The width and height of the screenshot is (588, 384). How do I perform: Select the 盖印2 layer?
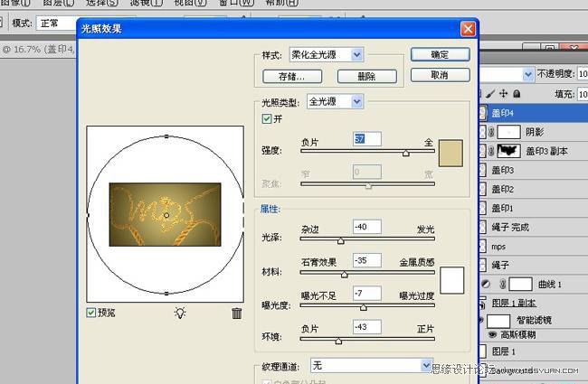[533, 189]
